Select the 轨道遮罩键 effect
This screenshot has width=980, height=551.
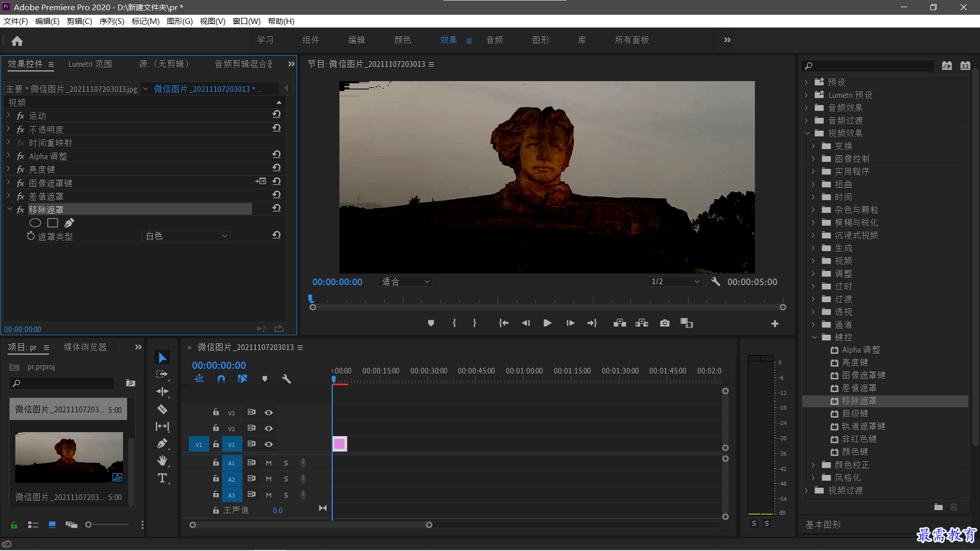click(864, 426)
